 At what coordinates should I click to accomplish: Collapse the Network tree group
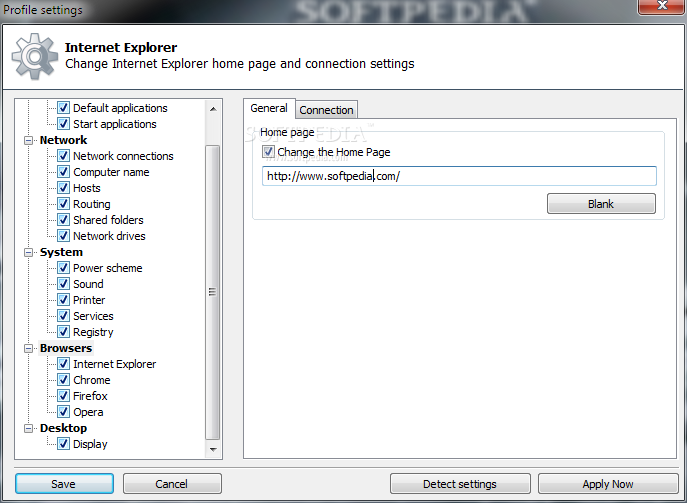tap(28, 140)
